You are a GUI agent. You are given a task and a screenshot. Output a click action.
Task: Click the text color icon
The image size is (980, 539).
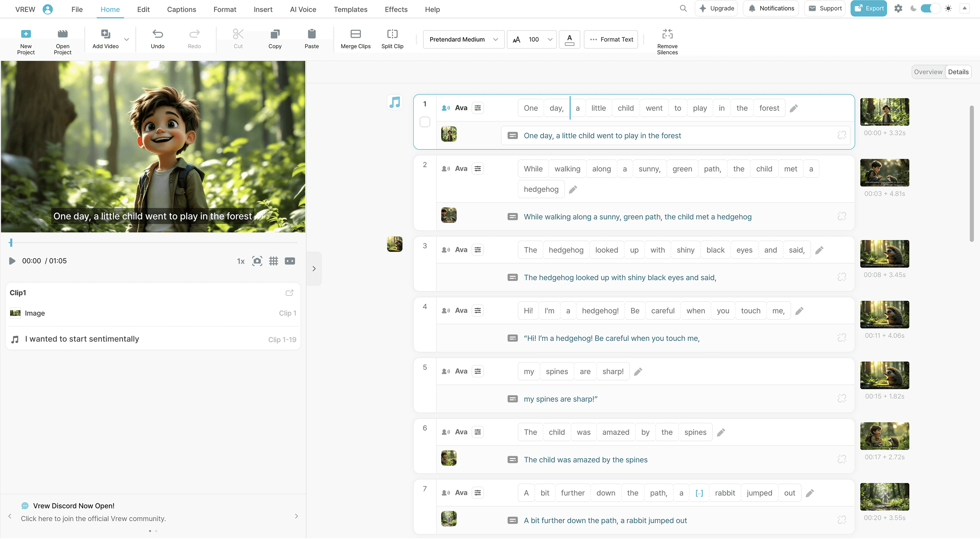pos(569,39)
